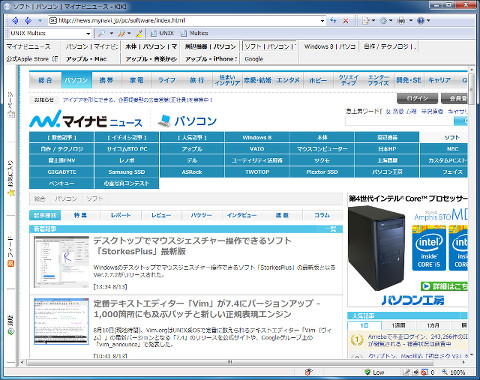Click the popup blocker count icon
This screenshot has width=480, height=380.
(x=424, y=372)
